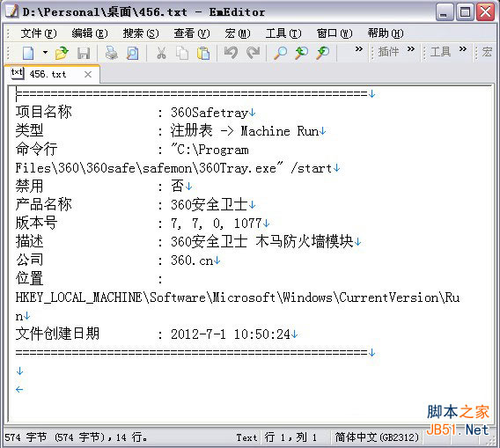Click the Paste clipboard icon
Screen dimensions: 500x448
(203, 53)
